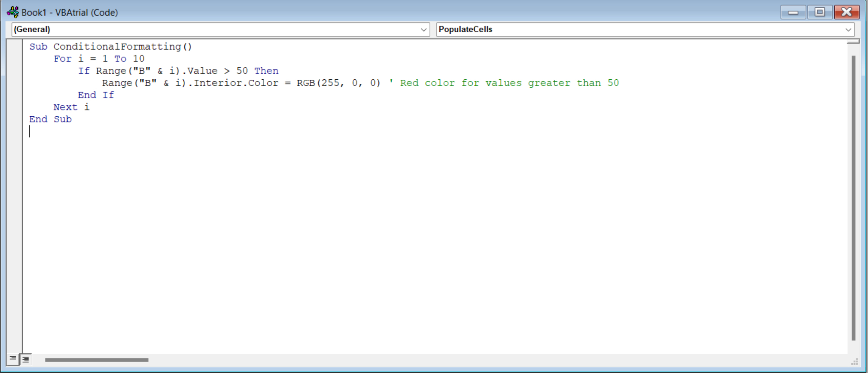The width and height of the screenshot is (868, 373).
Task: Click the 'Interior.Color' property text
Action: pos(236,83)
